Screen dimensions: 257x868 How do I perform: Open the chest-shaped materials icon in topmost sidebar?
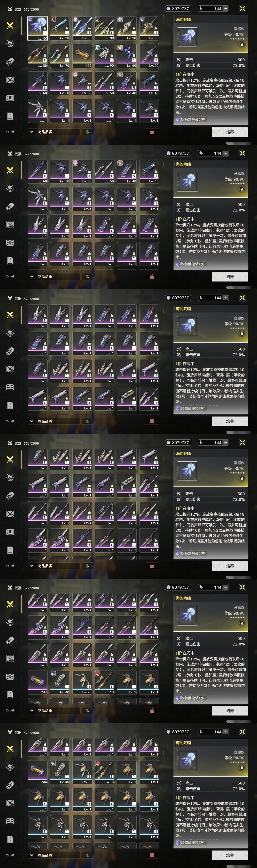(x=10, y=98)
